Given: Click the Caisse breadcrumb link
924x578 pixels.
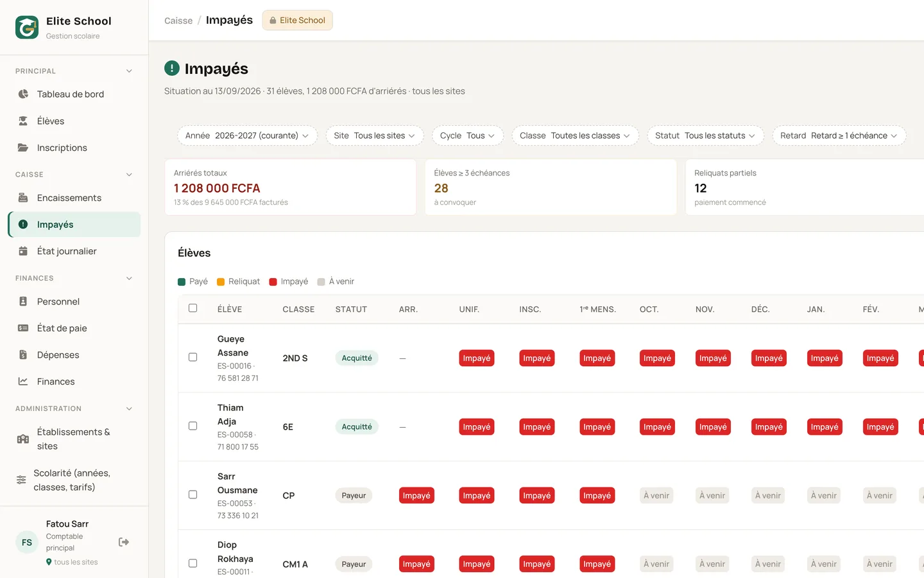Looking at the screenshot, I should click(178, 21).
